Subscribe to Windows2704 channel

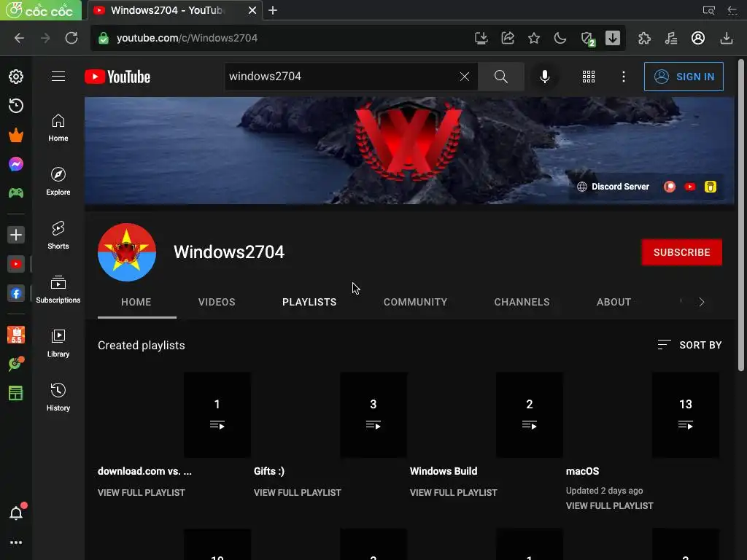click(x=682, y=252)
